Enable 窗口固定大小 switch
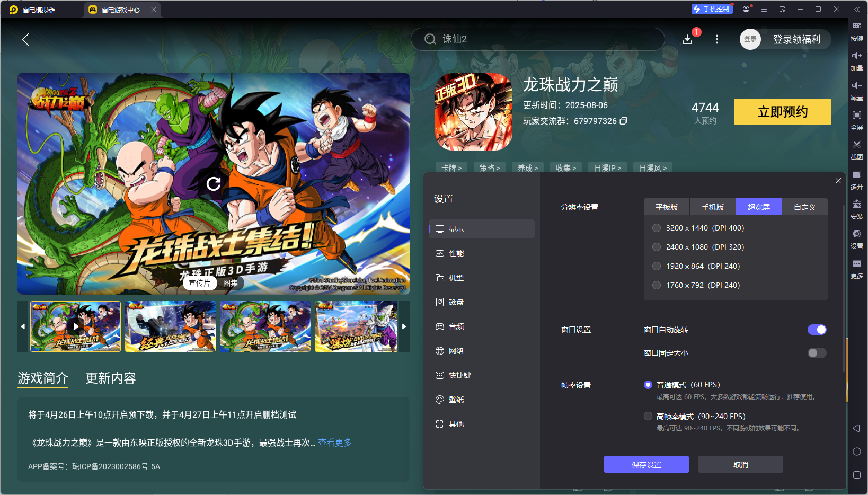The height and width of the screenshot is (495, 868). pos(817,353)
